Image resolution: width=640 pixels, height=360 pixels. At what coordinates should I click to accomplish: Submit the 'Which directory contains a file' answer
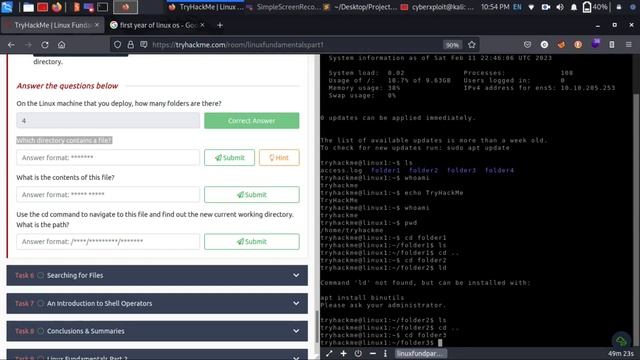(229, 158)
